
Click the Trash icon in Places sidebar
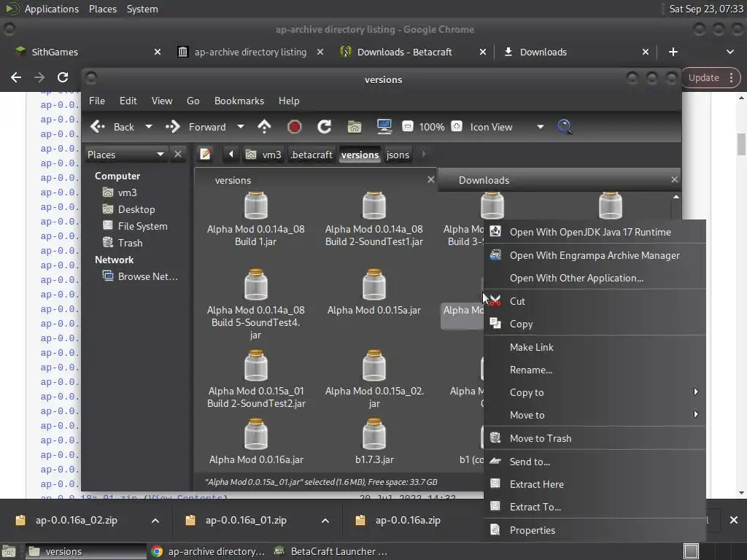108,242
